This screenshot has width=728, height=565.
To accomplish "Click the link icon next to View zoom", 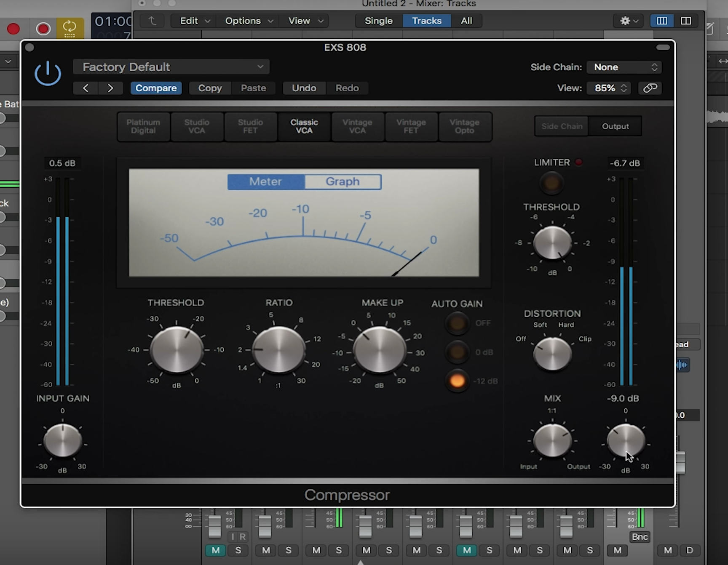I will 650,88.
